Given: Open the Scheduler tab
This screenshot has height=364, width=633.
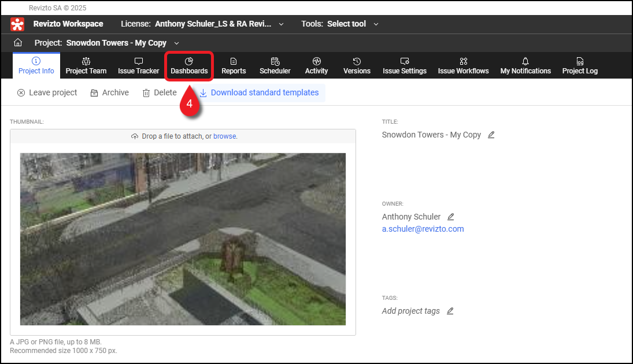Looking at the screenshot, I should tap(275, 66).
